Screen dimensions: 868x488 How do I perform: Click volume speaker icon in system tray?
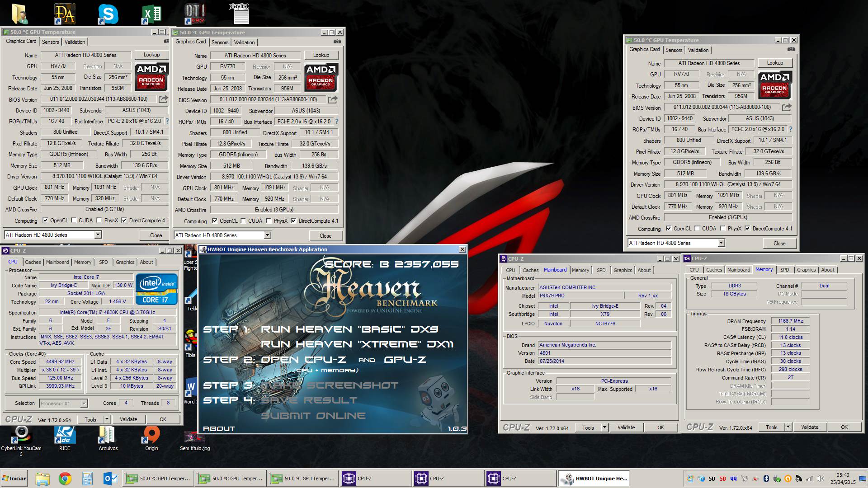pyautogui.click(x=821, y=479)
